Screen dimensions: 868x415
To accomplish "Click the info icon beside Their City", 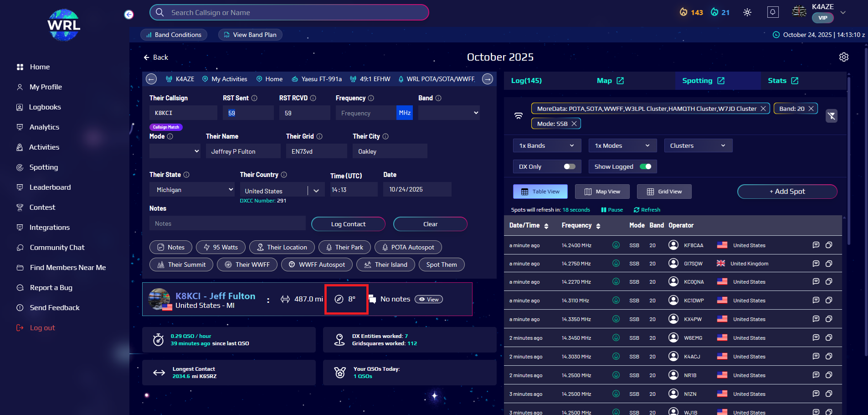I will (385, 136).
